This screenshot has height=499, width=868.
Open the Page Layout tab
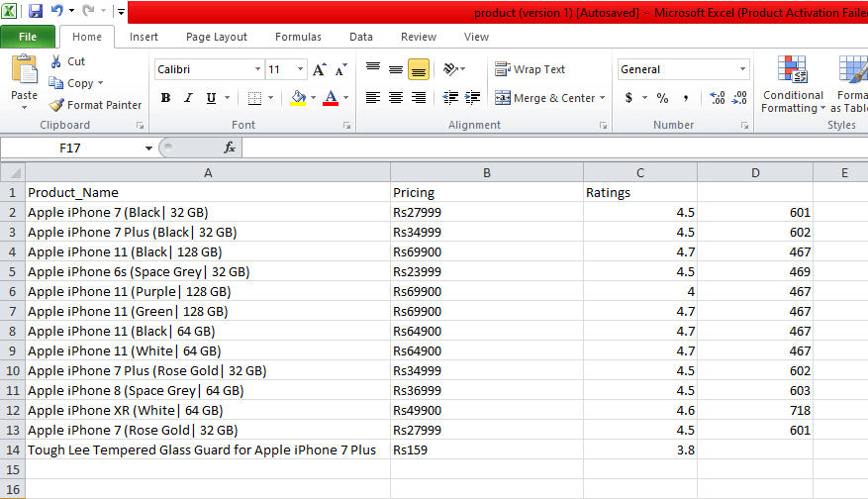coord(217,37)
